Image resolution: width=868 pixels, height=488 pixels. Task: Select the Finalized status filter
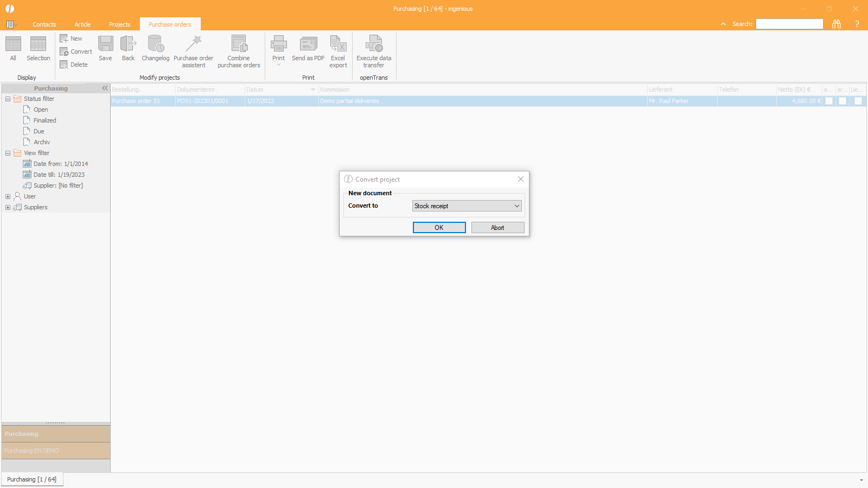click(x=44, y=120)
